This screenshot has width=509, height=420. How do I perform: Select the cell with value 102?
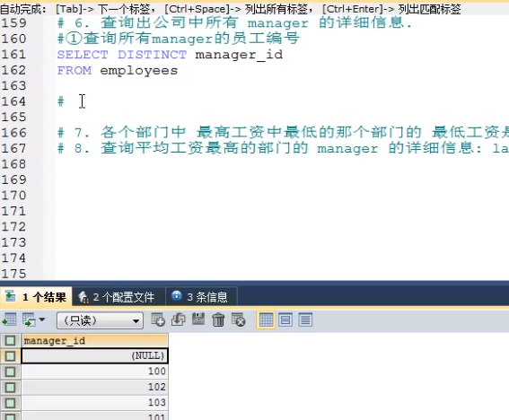pyautogui.click(x=95, y=387)
